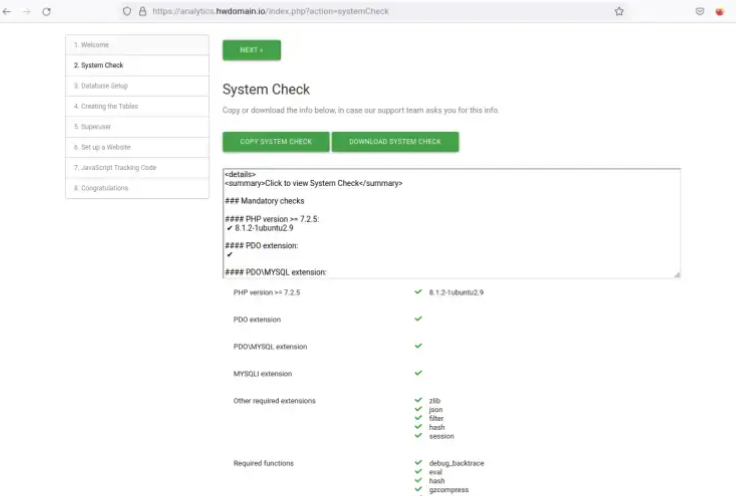Click the green check beside zlib

pyautogui.click(x=418, y=400)
